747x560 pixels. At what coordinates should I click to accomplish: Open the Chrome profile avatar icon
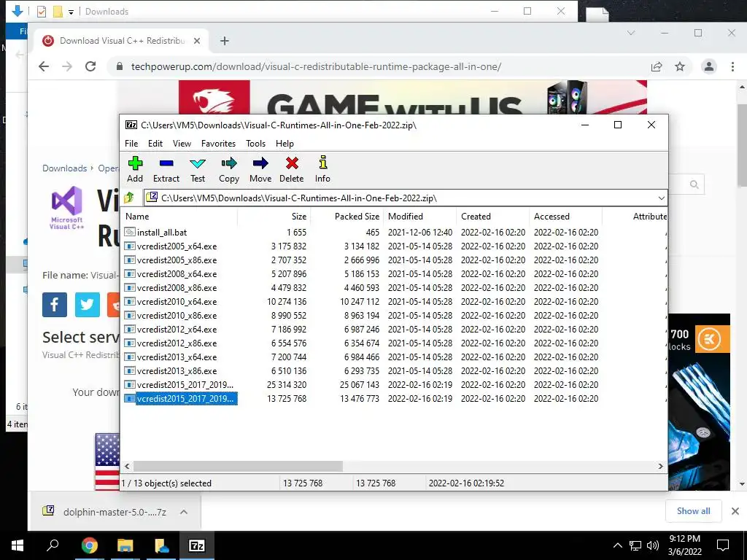click(709, 66)
